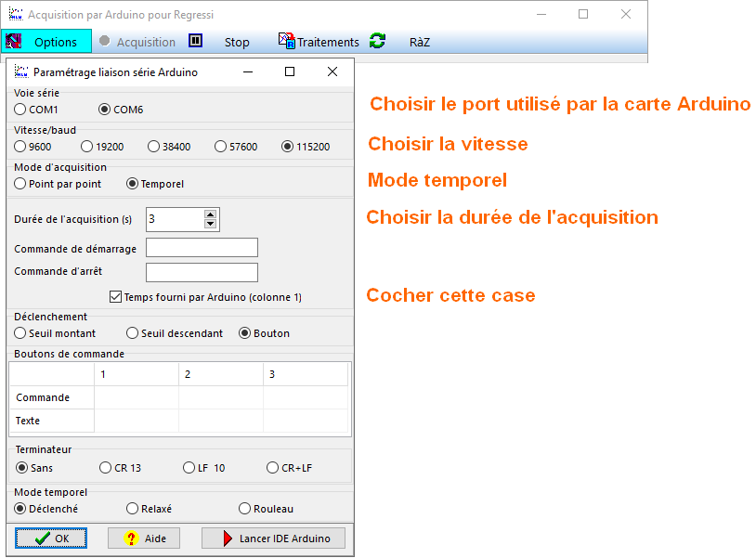Select Rouleau temporal mode
The width and height of the screenshot is (756, 558).
[x=267, y=509]
